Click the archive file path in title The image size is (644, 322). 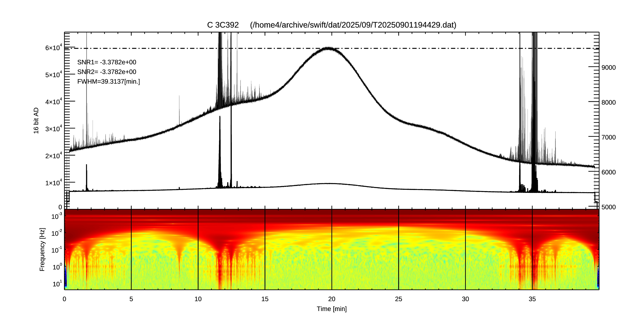click(353, 25)
